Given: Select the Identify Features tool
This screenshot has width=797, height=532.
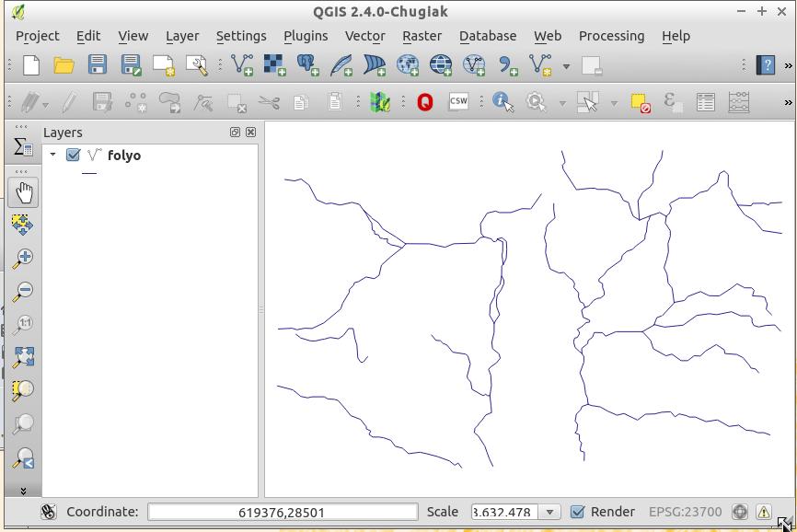Looking at the screenshot, I should [x=502, y=102].
